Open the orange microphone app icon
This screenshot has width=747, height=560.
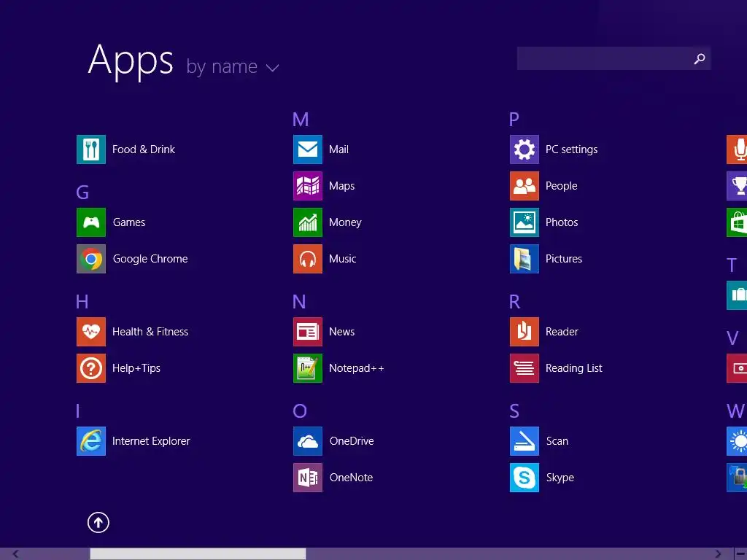pyautogui.click(x=737, y=149)
